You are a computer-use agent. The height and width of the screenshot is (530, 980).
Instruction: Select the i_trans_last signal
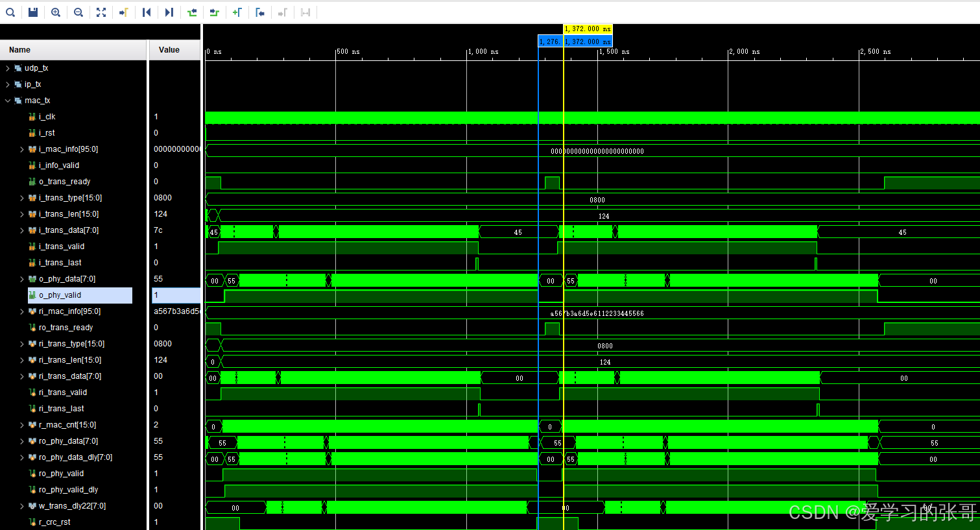(60, 263)
